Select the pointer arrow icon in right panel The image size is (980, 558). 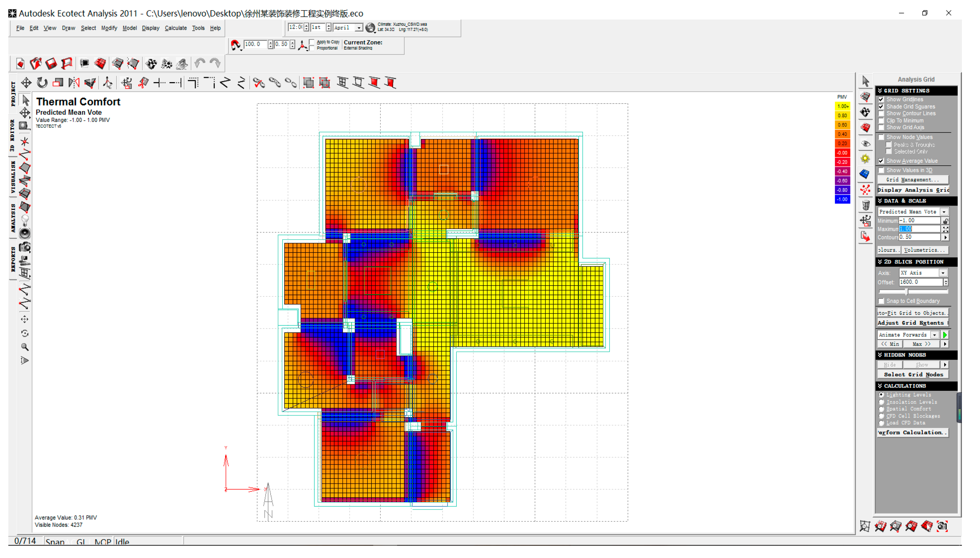tap(865, 81)
